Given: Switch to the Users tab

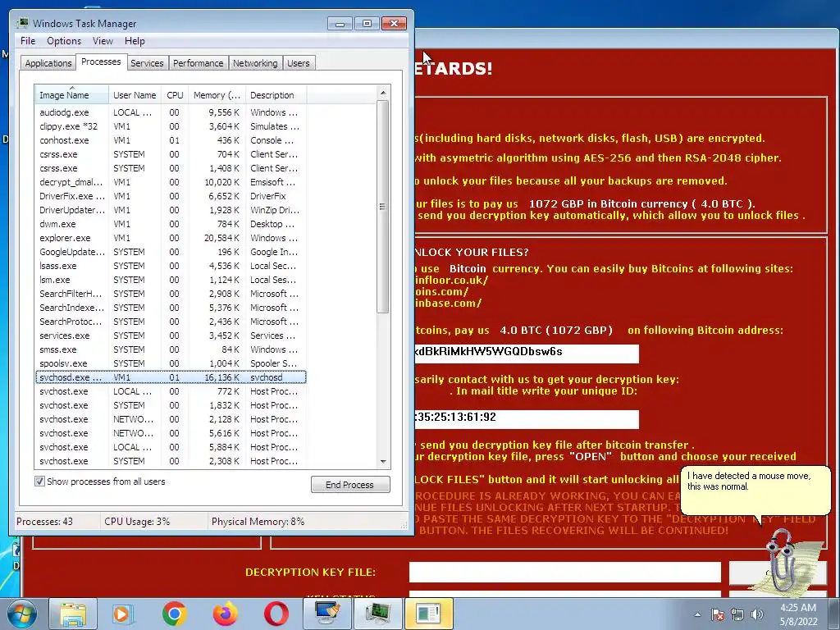Looking at the screenshot, I should [299, 63].
